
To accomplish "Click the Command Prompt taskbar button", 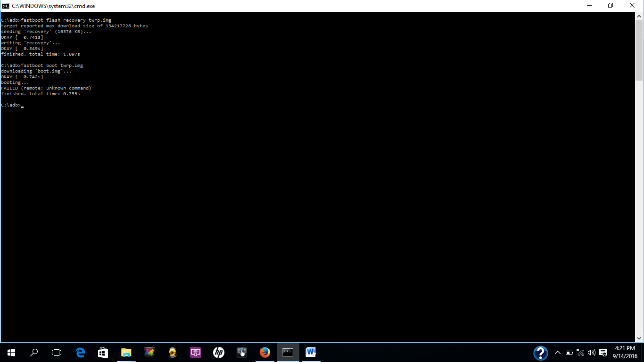I will coord(288,352).
